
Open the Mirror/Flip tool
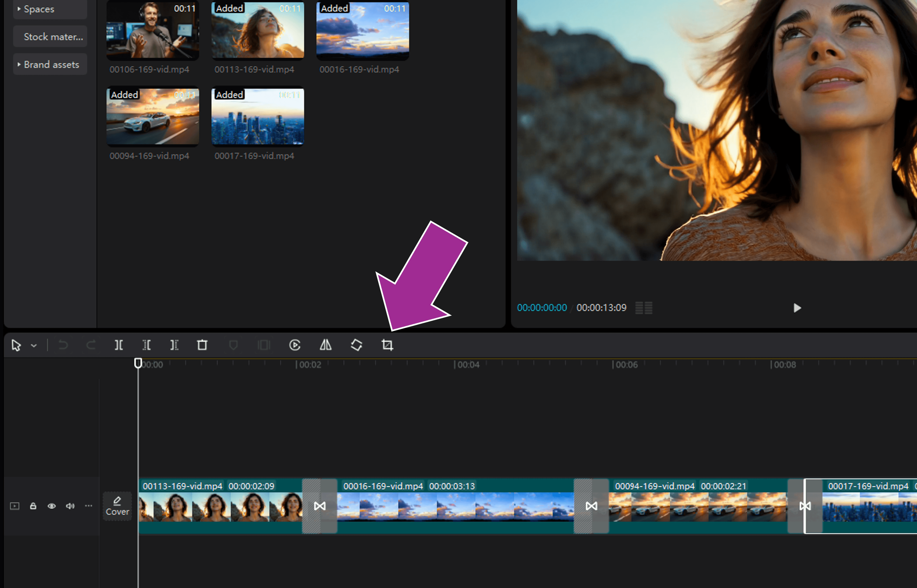[325, 345]
